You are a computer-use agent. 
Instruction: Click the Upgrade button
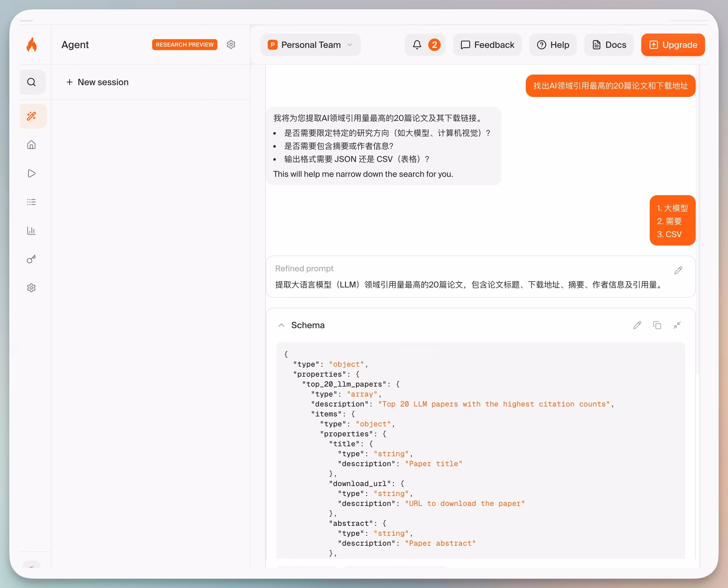(x=672, y=44)
